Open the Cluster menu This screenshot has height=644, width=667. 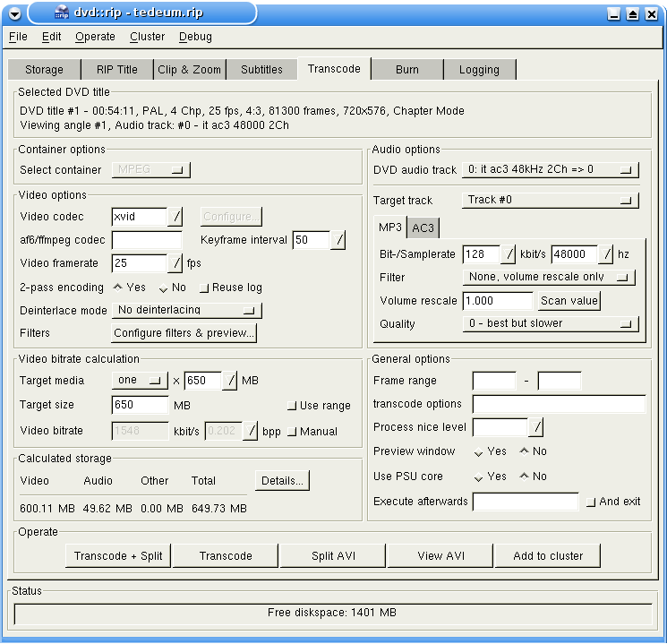point(147,37)
